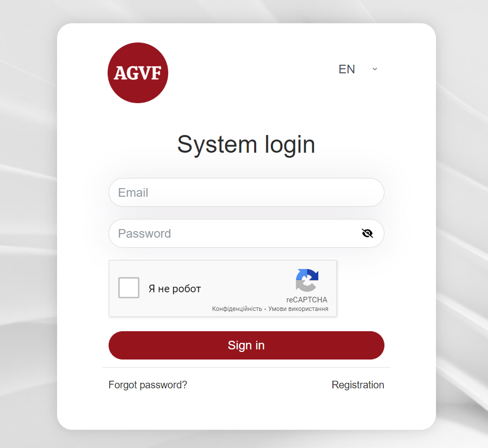Open the EN language selector

[358, 69]
